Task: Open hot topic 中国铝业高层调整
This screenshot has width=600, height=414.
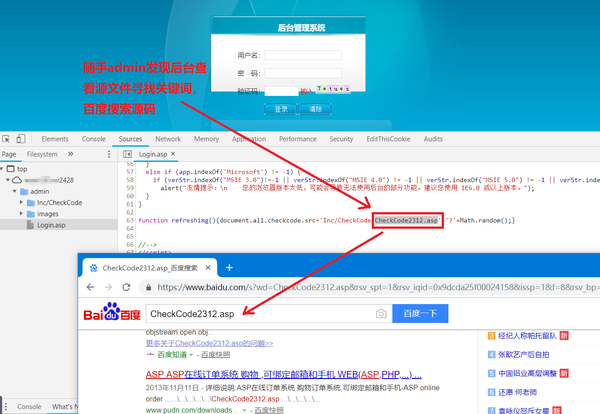Action: coord(527,373)
